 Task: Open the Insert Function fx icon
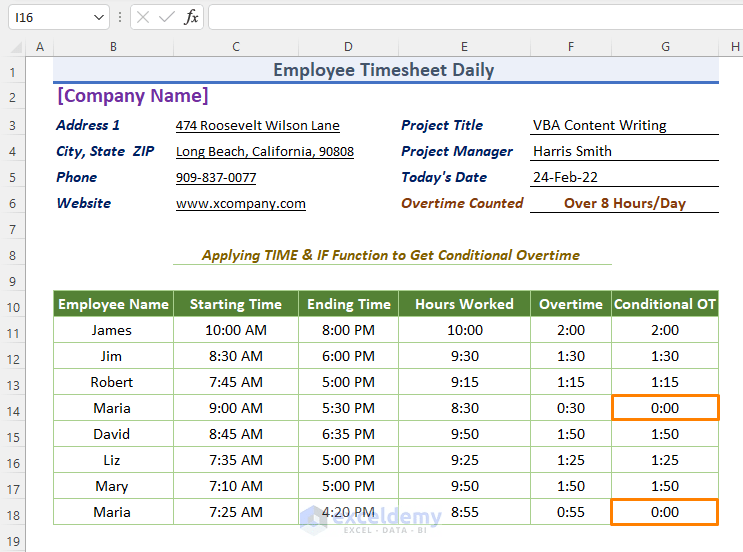pos(191,18)
